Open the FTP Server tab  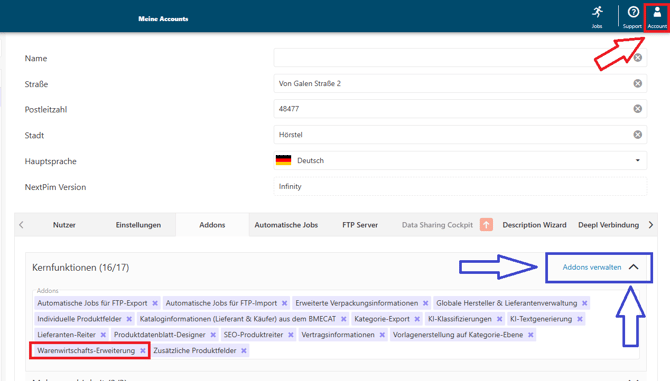pyautogui.click(x=360, y=225)
